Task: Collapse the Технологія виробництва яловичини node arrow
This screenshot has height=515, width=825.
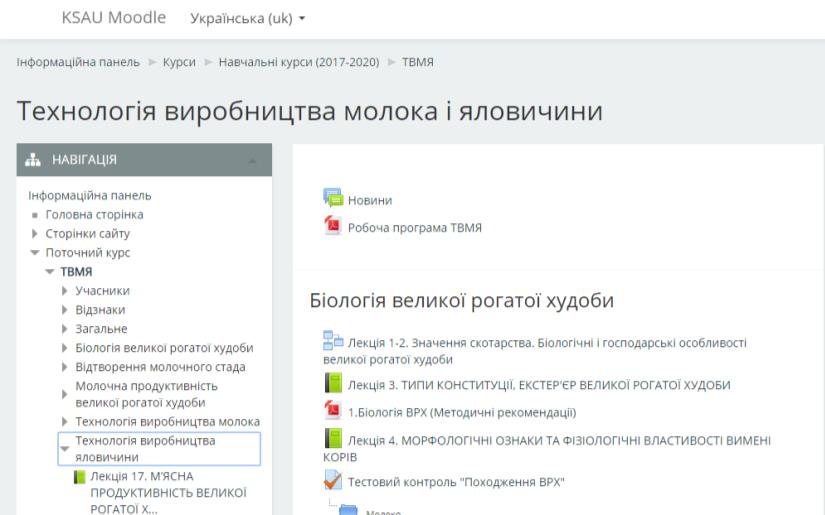Action: (x=65, y=449)
